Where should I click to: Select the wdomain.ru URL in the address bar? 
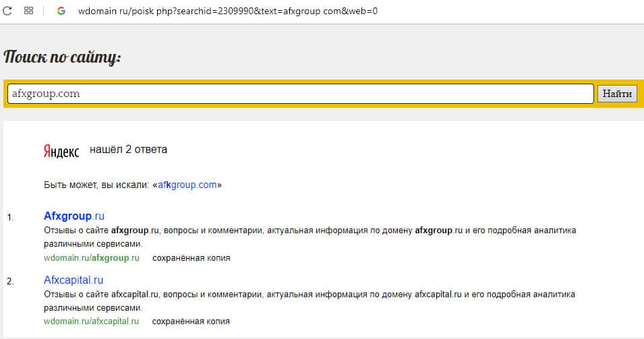point(227,11)
